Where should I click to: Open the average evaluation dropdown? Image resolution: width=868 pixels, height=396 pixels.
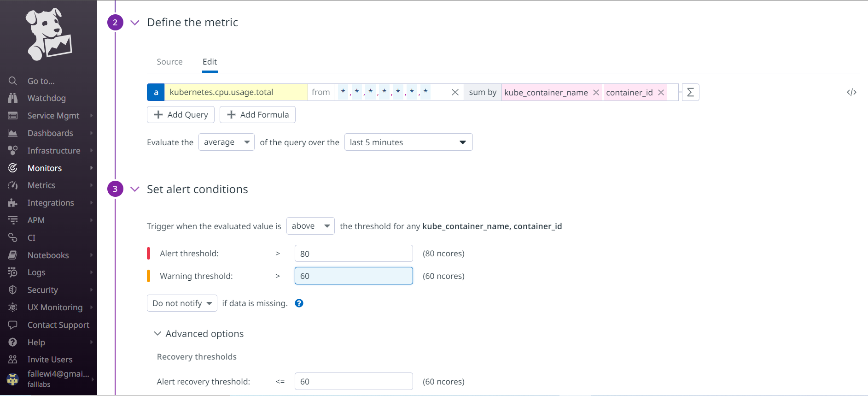226,142
